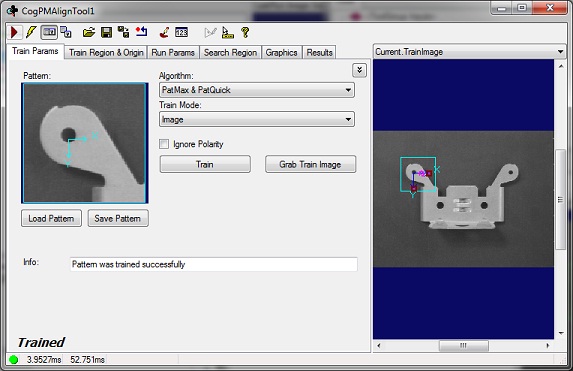Click the trained Pattern preview thumbnail
This screenshot has width=573, height=371.
click(85, 143)
